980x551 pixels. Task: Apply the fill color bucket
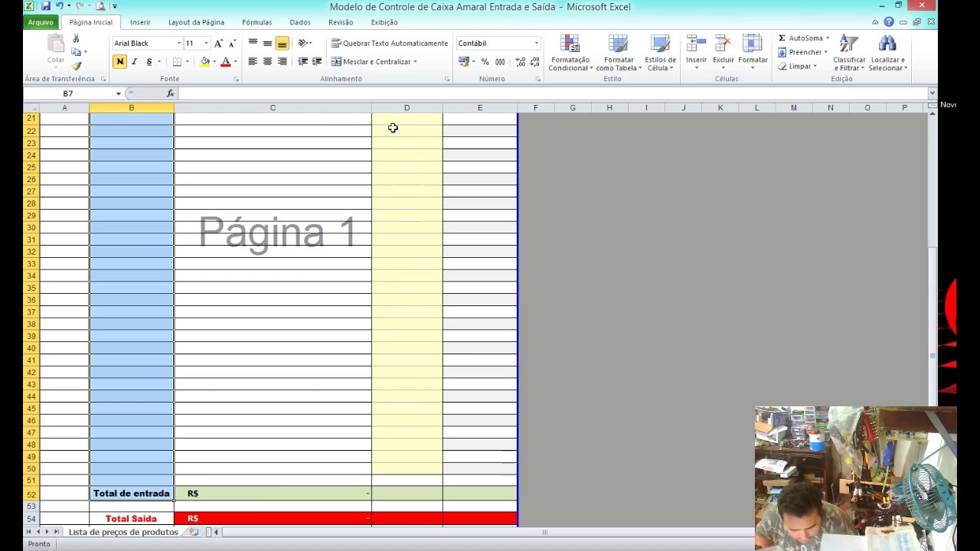coord(204,61)
